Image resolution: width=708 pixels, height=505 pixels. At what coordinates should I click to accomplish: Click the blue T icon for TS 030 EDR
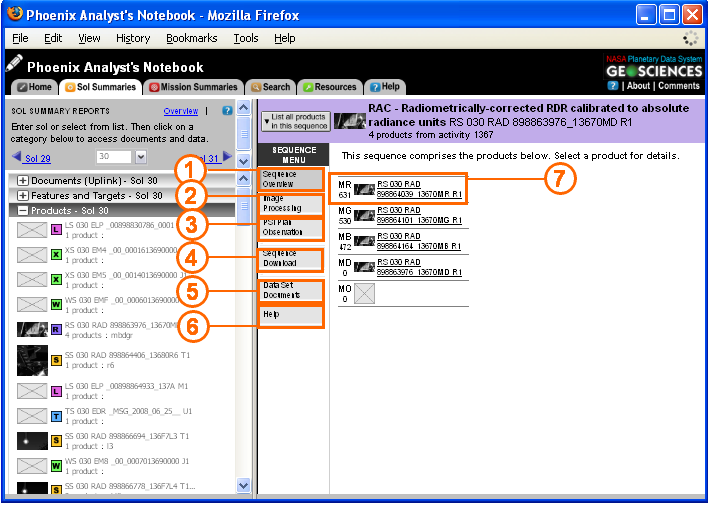pyautogui.click(x=57, y=415)
